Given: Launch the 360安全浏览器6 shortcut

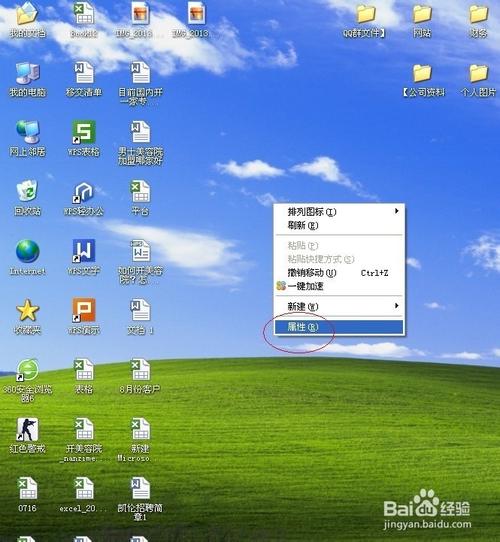Looking at the screenshot, I should click(28, 370).
